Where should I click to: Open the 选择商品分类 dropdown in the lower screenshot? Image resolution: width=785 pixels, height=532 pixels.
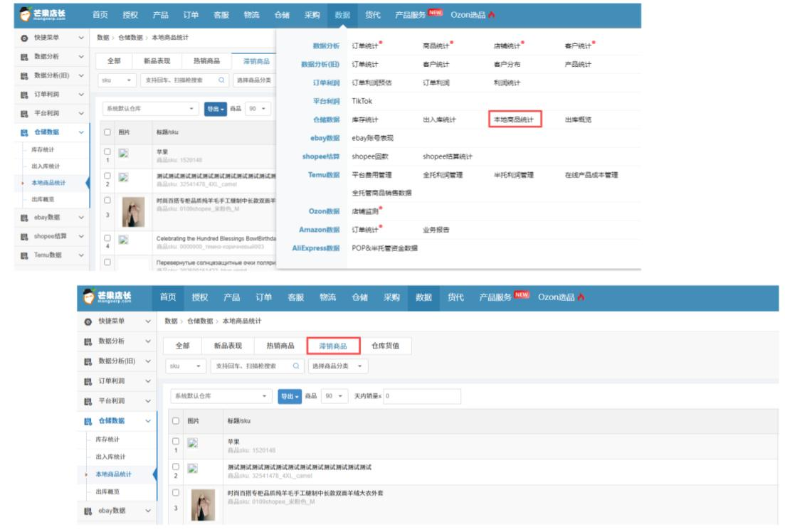338,366
